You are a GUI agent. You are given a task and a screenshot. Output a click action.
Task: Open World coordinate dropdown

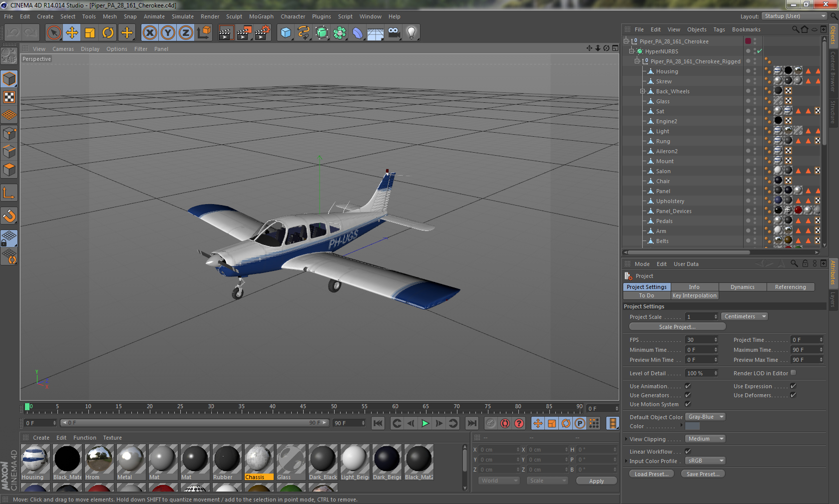click(499, 481)
